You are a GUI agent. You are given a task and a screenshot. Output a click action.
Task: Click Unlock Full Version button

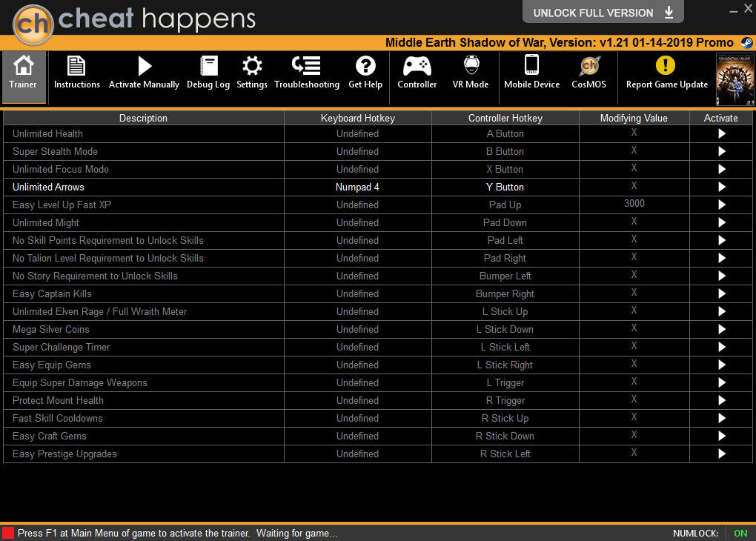[x=603, y=13]
